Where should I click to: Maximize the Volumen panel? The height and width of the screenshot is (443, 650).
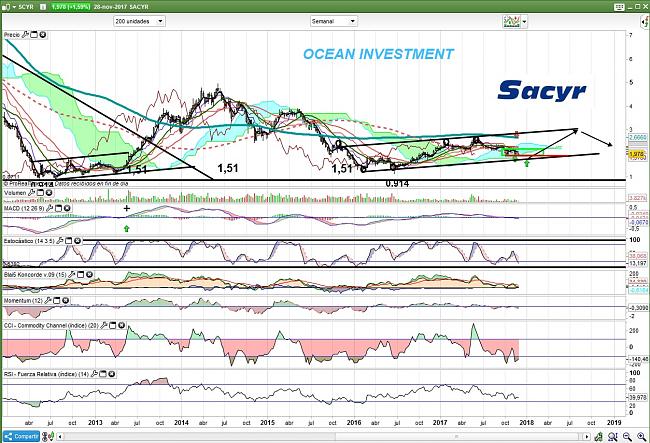click(40, 193)
